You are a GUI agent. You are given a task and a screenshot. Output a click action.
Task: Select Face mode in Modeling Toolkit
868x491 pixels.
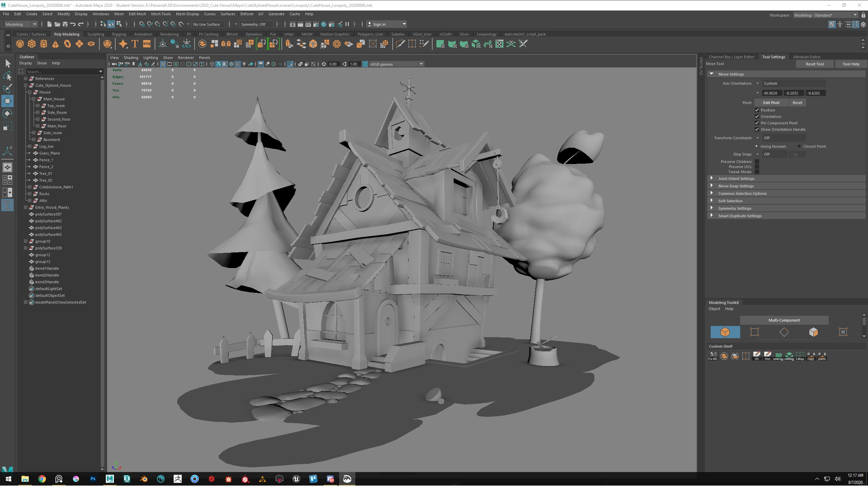[x=813, y=332]
